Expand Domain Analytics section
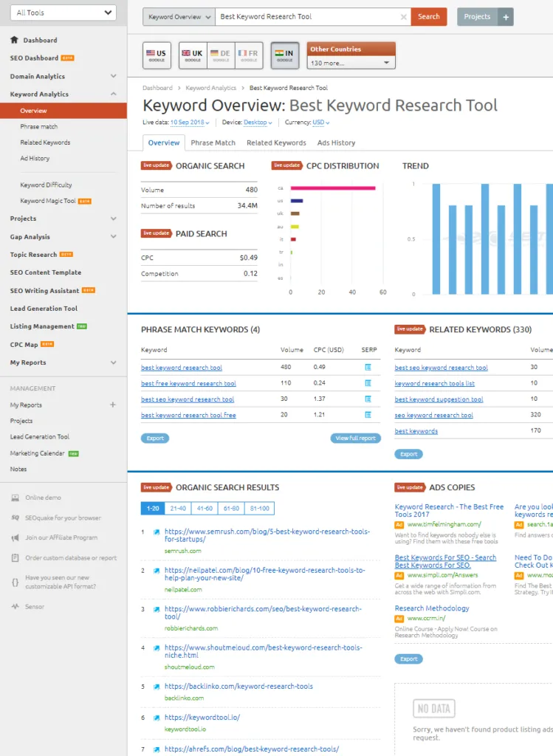553x756 pixels. pos(113,76)
